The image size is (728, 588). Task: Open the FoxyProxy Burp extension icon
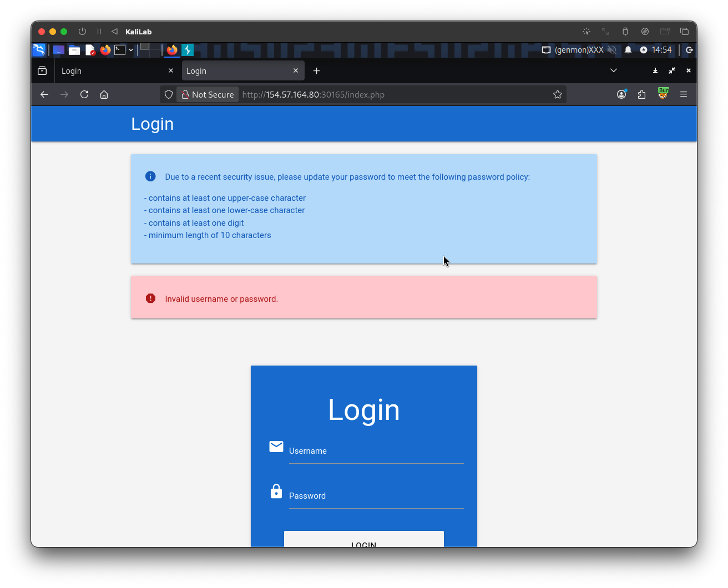(x=663, y=94)
